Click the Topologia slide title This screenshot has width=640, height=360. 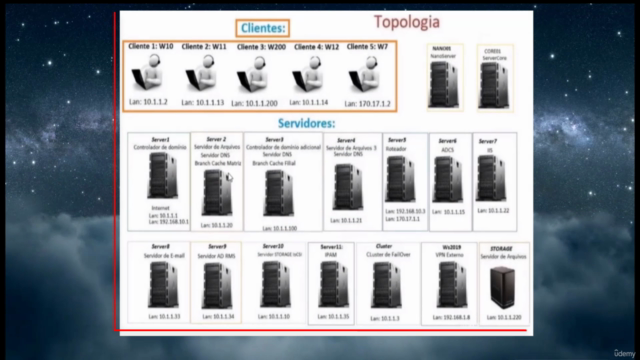point(407,22)
